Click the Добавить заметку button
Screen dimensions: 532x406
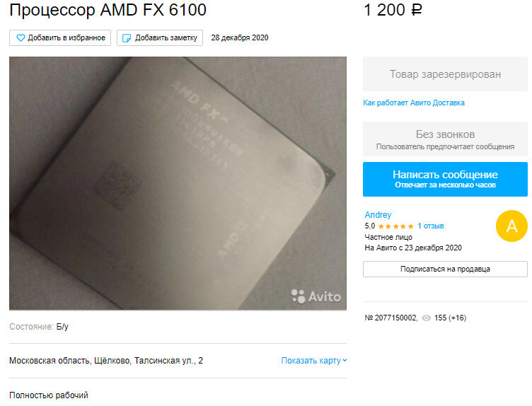click(x=160, y=38)
